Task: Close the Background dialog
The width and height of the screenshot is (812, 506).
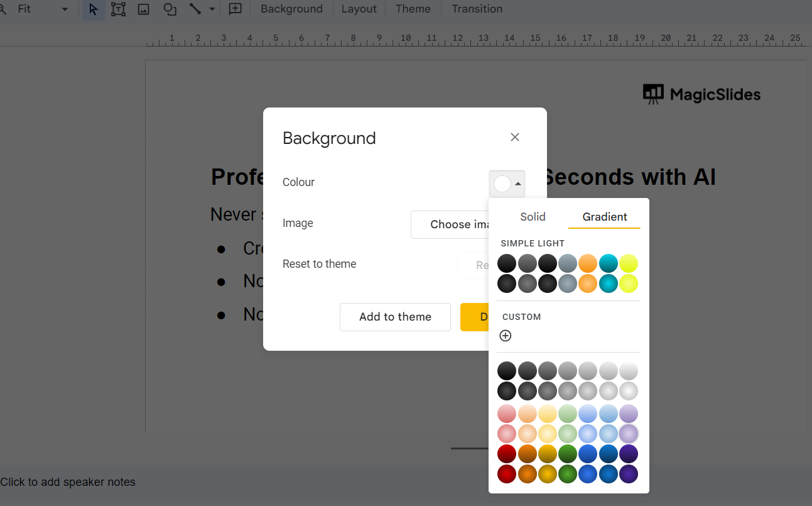Action: pyautogui.click(x=515, y=137)
